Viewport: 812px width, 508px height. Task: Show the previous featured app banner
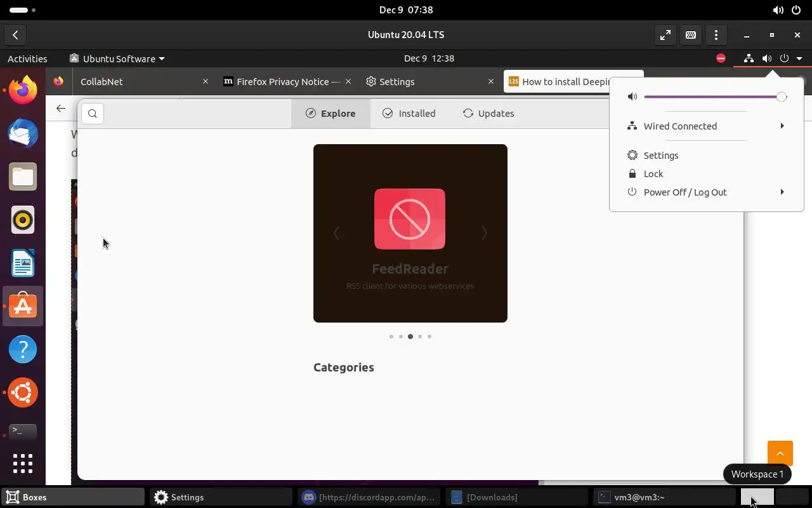coord(336,233)
